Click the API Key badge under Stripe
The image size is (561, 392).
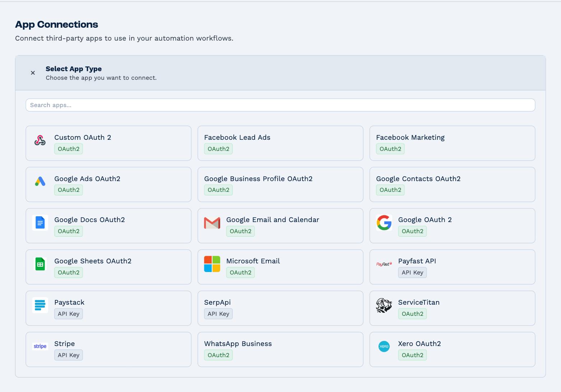(68, 355)
